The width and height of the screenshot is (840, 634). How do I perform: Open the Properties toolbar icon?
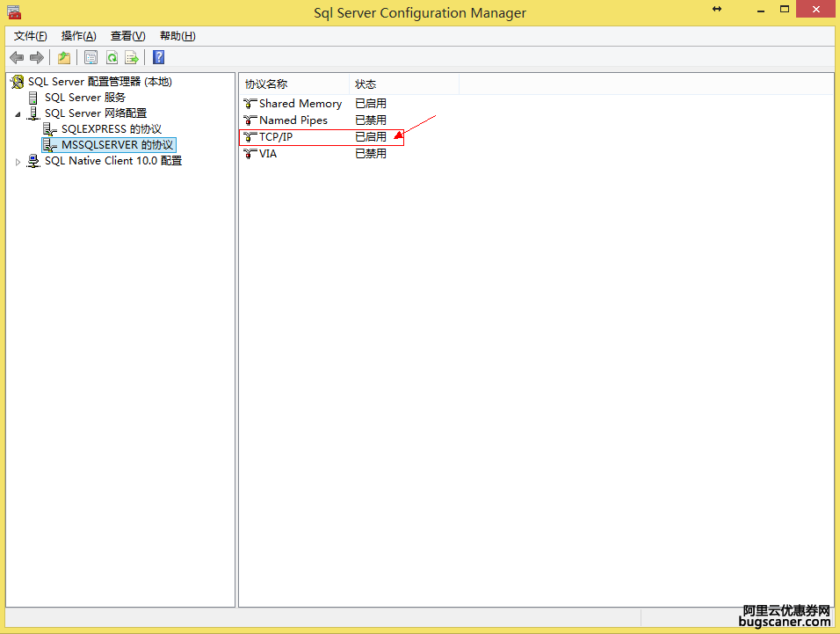click(91, 57)
